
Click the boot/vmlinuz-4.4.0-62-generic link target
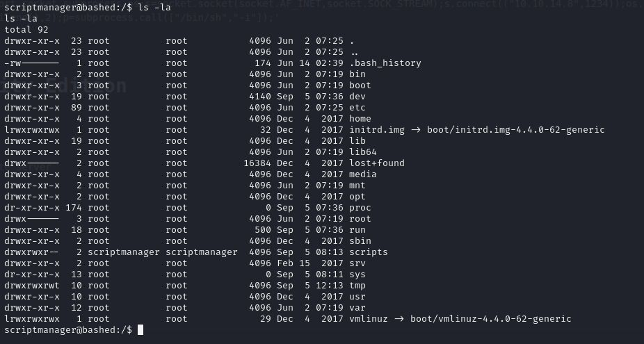495,319
